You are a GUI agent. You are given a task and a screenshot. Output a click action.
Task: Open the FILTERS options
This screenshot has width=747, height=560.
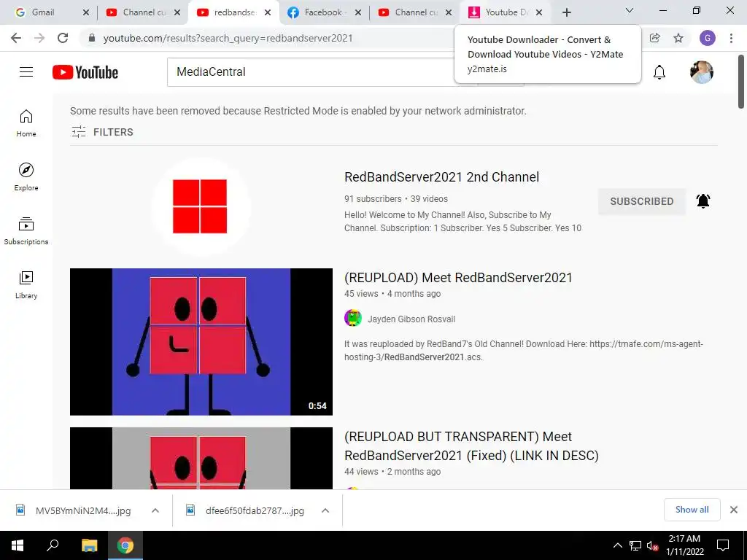[x=102, y=132]
